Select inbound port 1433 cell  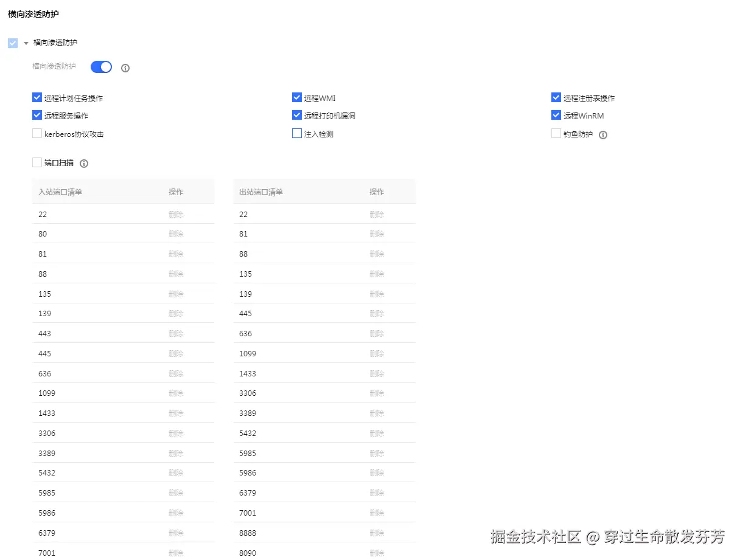(47, 413)
